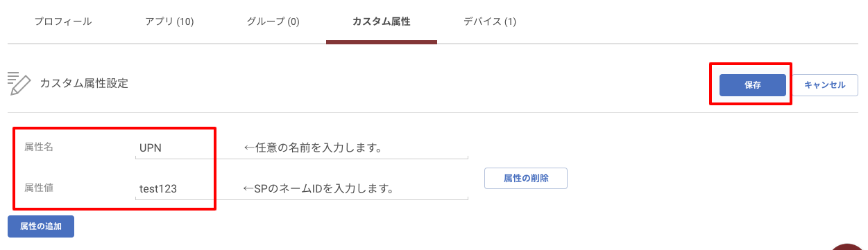The width and height of the screenshot is (868, 250).
Task: Click the 属性値 label text
Action: click(x=39, y=188)
